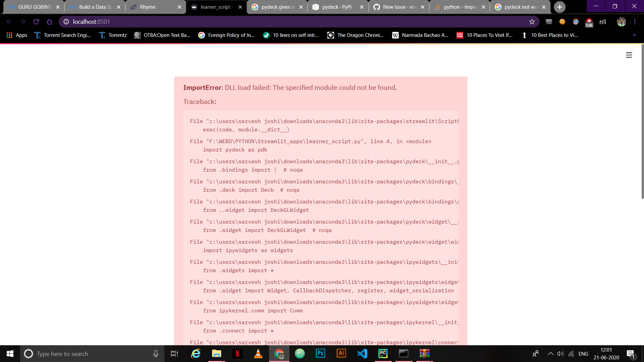This screenshot has width=644, height=362.
Task: Click the site information icon in address bar
Action: click(66, 22)
